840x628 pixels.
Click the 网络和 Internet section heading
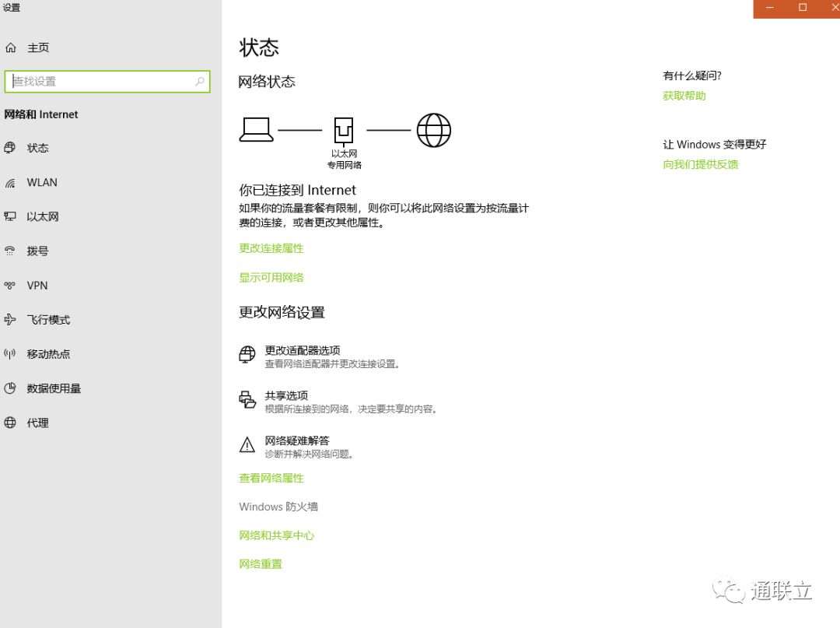[40, 114]
